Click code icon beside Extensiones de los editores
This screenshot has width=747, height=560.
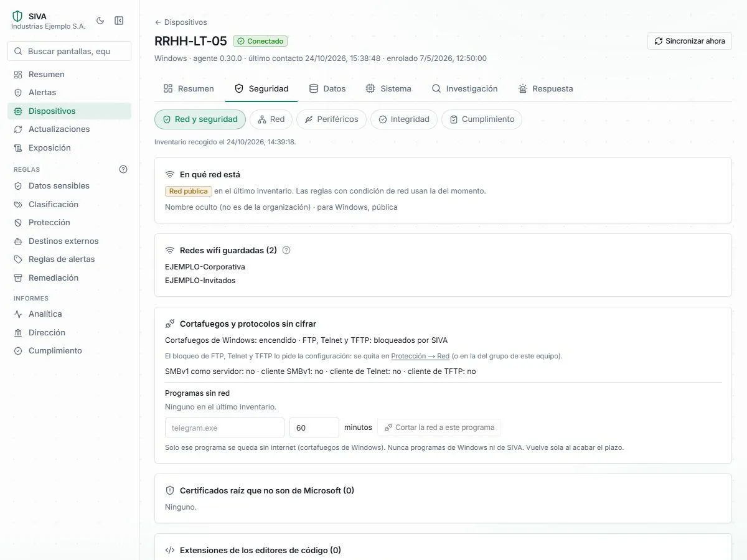[x=170, y=550]
